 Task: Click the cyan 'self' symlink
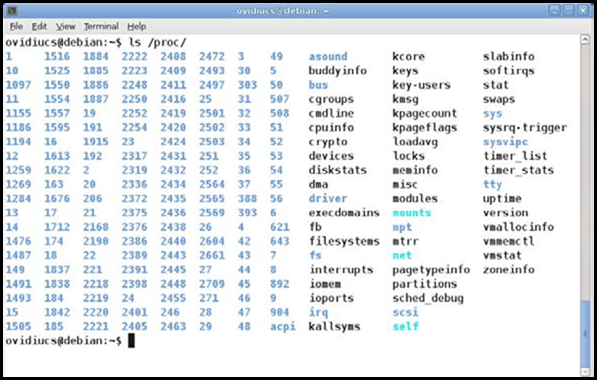coord(405,327)
